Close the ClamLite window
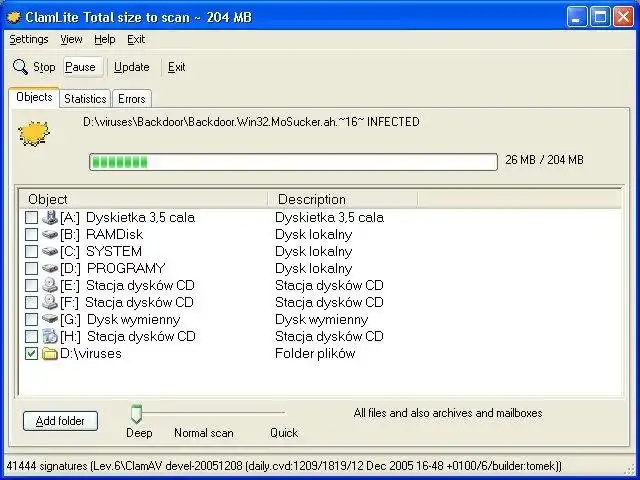Screen dimensions: 640x480 pyautogui.click(x=624, y=18)
